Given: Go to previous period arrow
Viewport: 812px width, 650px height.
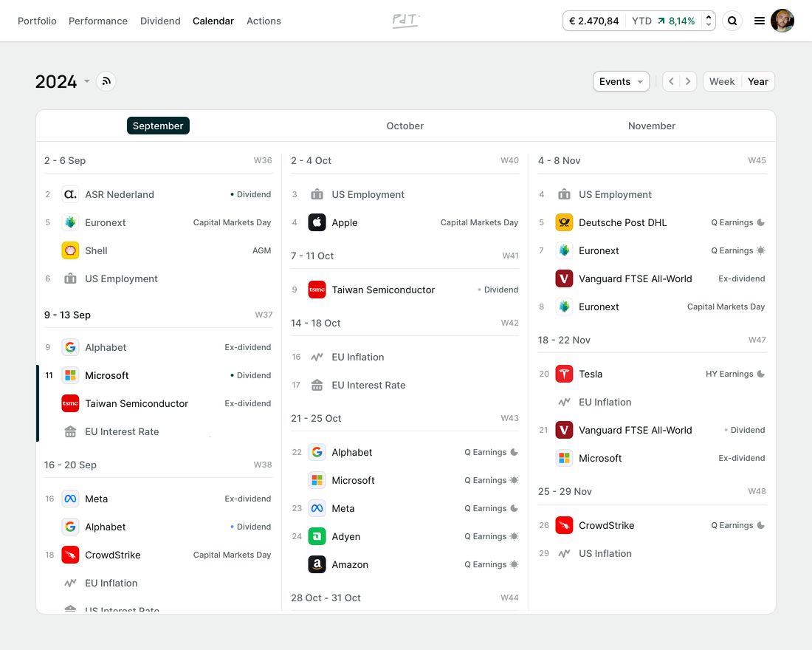Looking at the screenshot, I should point(671,81).
